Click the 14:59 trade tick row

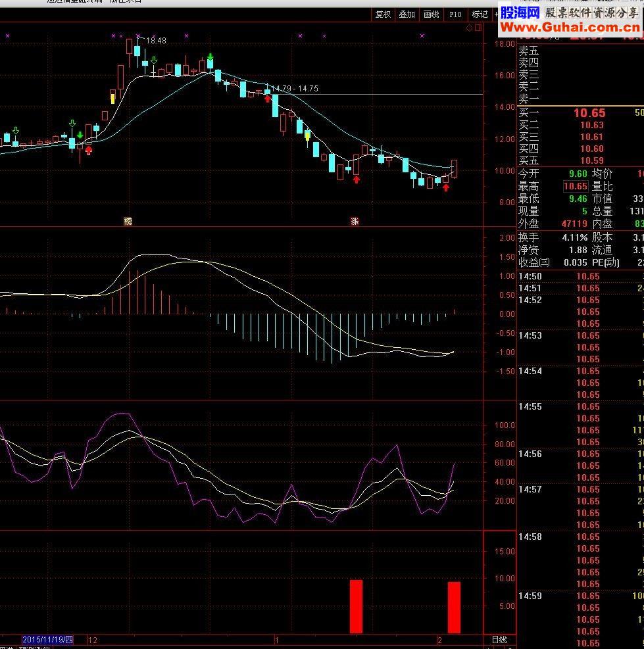pos(581,596)
